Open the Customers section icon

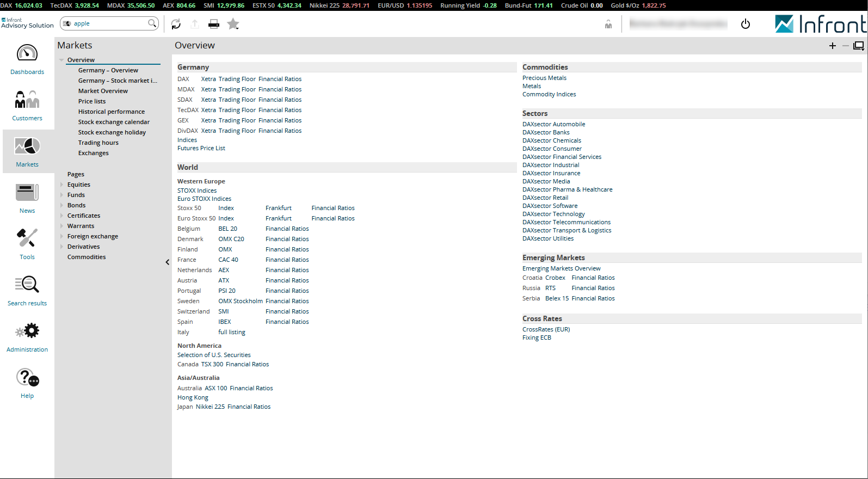pos(27,100)
